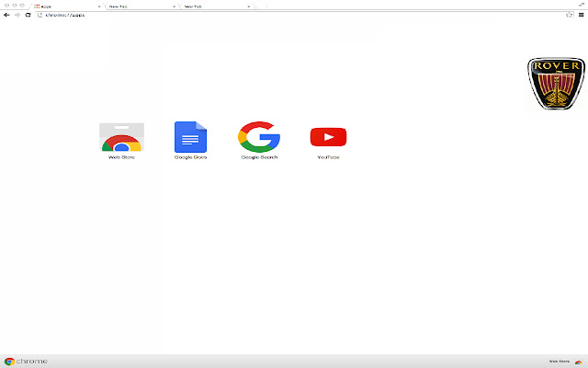Launch the YouTube app

[328, 143]
